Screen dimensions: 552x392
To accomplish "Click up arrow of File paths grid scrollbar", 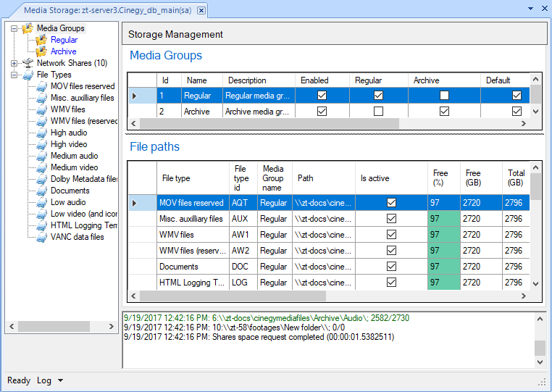I will click(x=536, y=167).
